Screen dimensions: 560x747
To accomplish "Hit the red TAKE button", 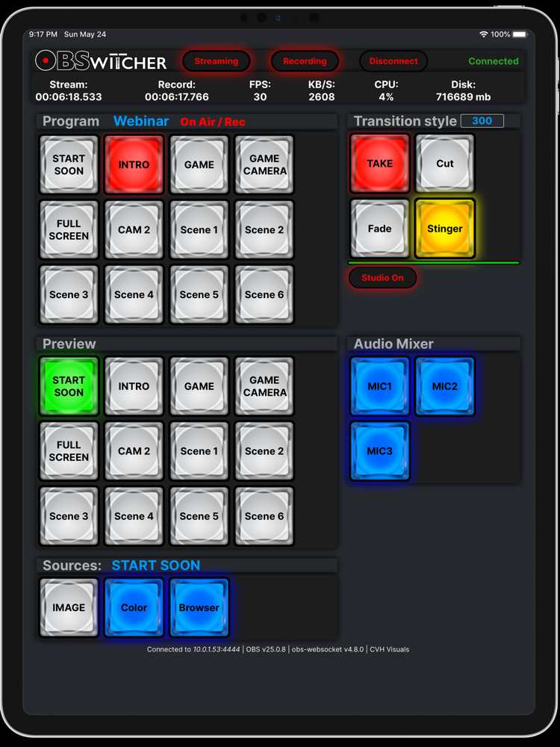I will [379, 164].
